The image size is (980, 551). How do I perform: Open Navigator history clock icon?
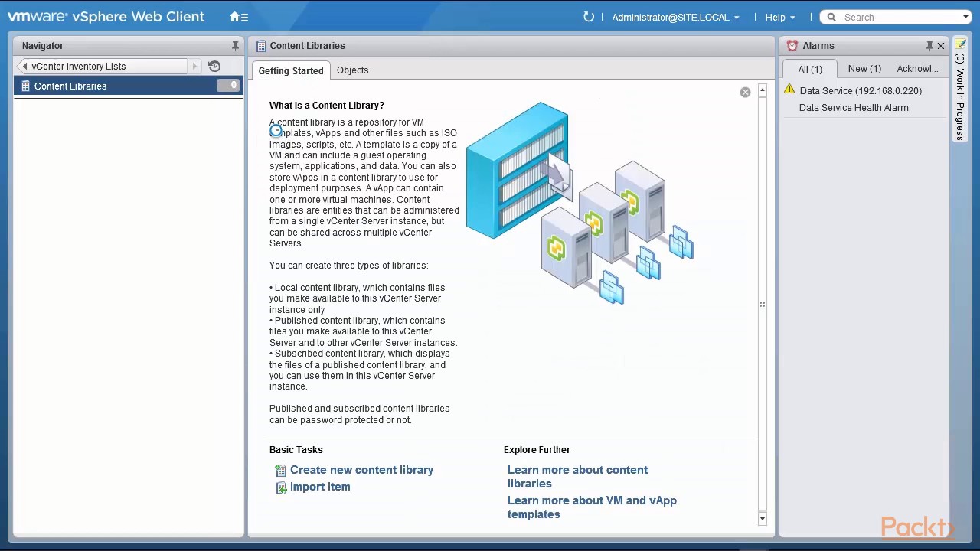tap(214, 67)
